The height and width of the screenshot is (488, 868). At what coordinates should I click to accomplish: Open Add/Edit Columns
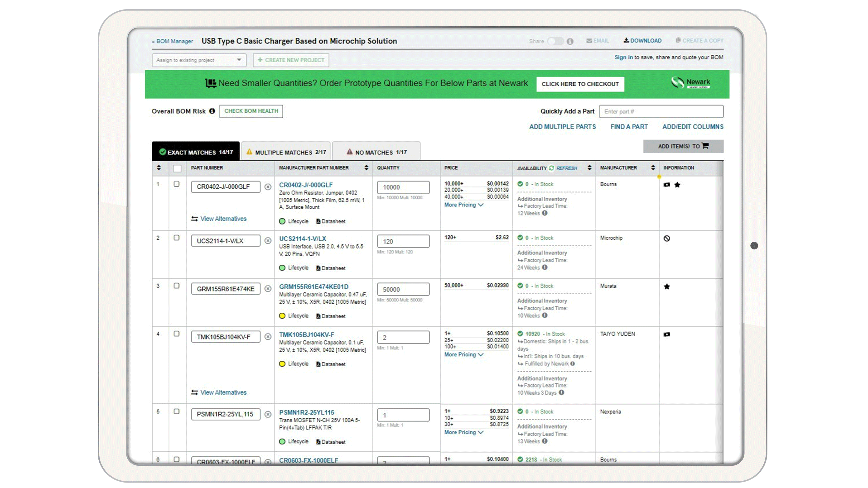click(693, 127)
